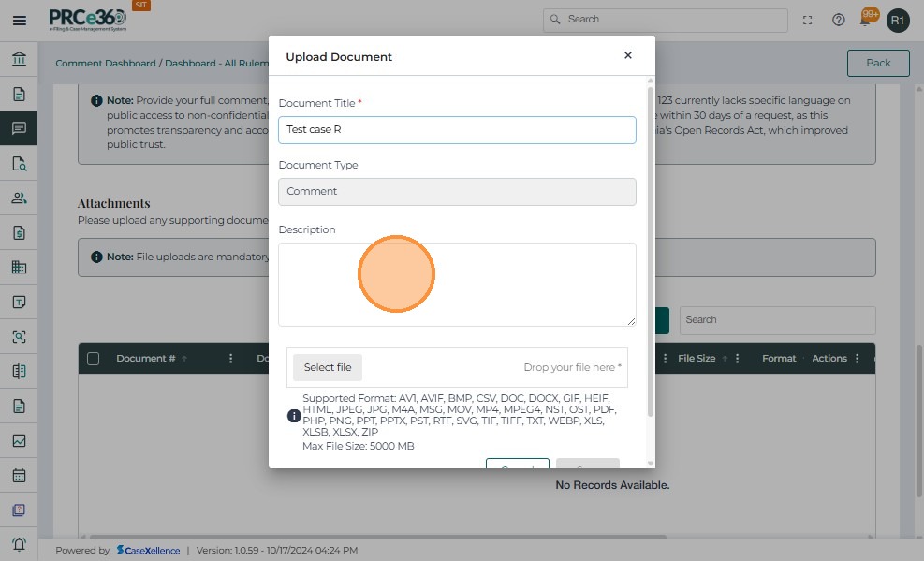
Task: Open the comment sidebar icon
Action: pos(19,128)
